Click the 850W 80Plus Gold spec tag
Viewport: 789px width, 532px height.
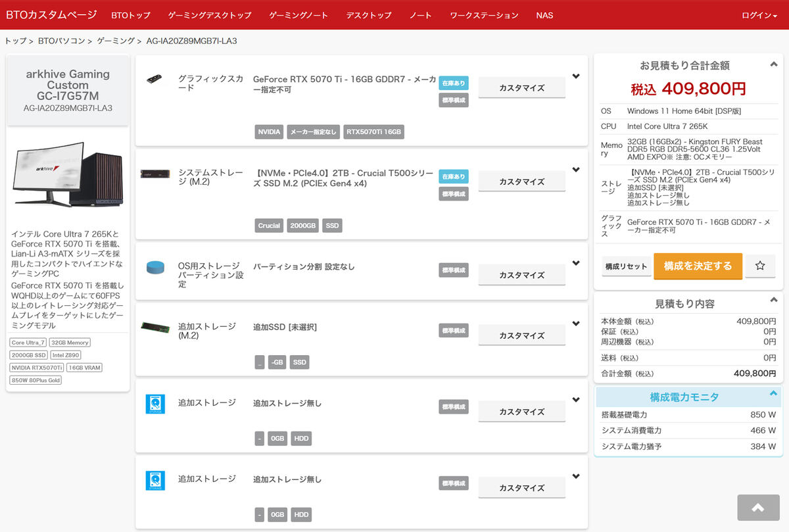coord(36,380)
